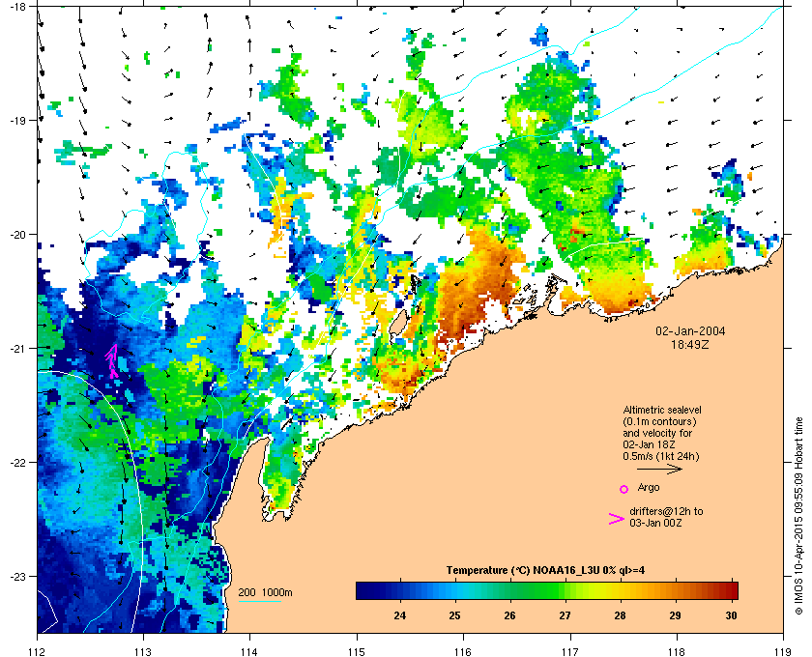Click the longitude axis label 118
The image size is (812, 657).
tap(677, 651)
